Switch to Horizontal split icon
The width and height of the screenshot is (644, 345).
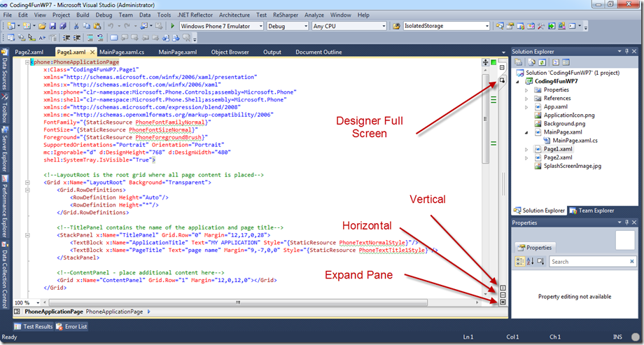(x=503, y=295)
